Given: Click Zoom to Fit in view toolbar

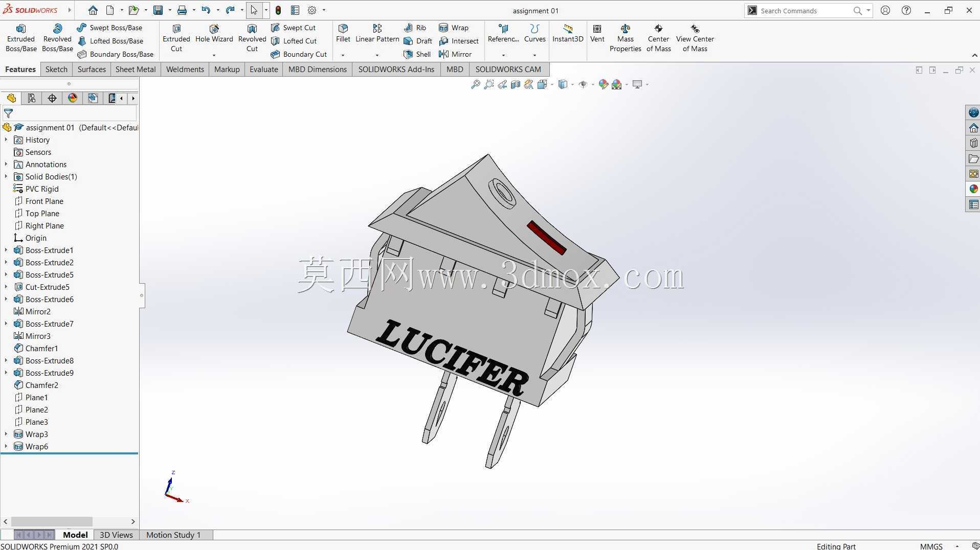Looking at the screenshot, I should 475,84.
